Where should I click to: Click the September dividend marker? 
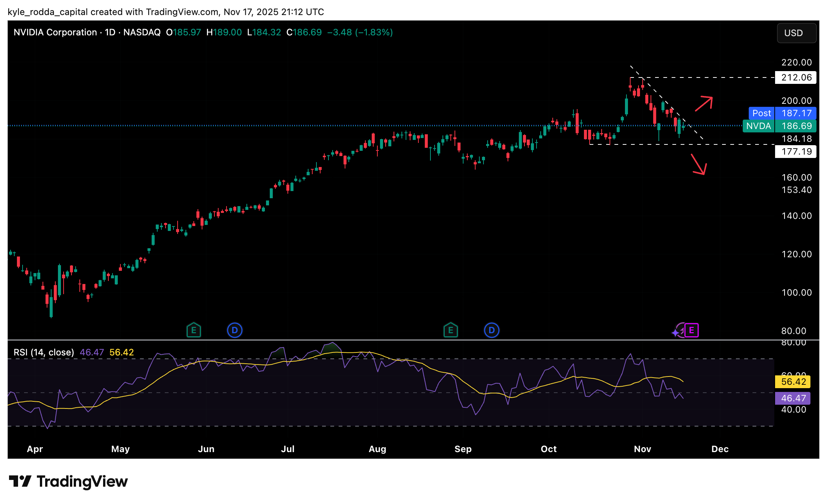(491, 330)
